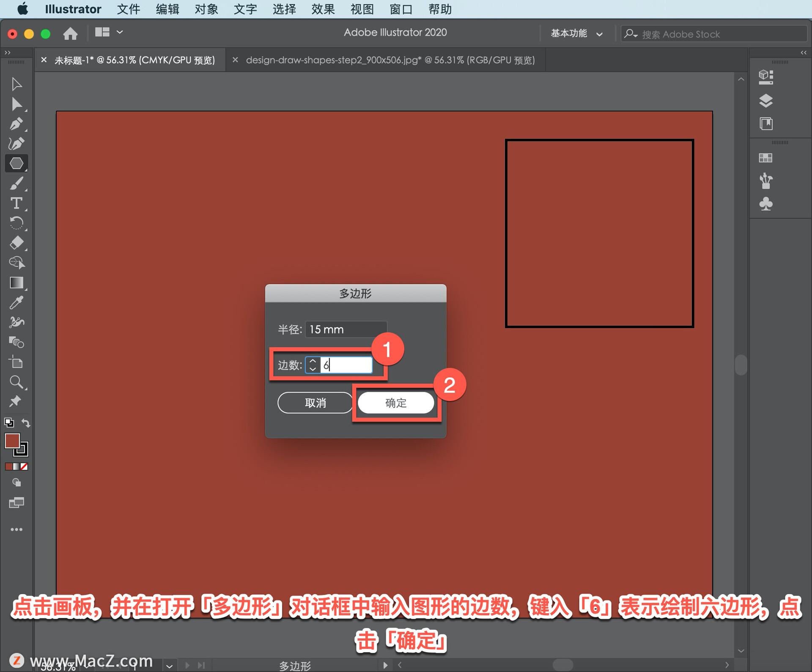This screenshot has width=812, height=672.
Task: Click 确定 in the polygon dialog
Action: [396, 403]
